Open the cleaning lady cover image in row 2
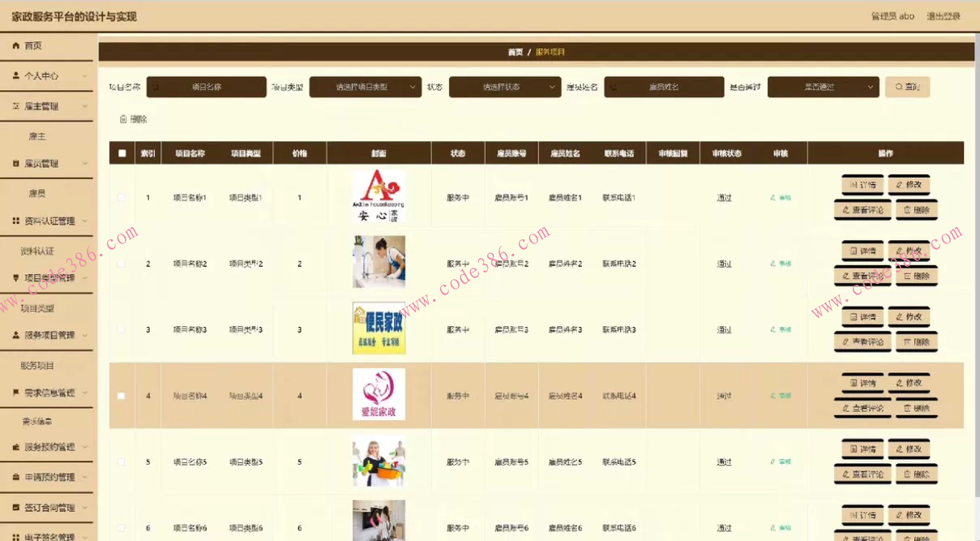The width and height of the screenshot is (980, 541). tap(379, 262)
